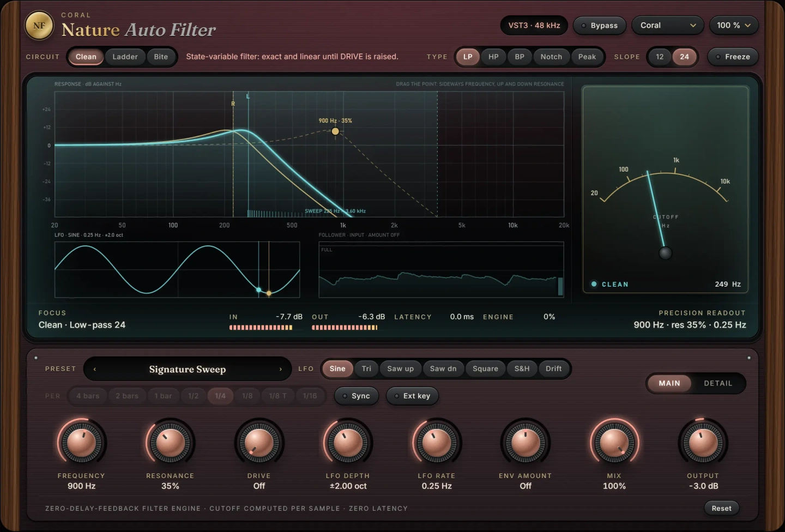
Task: Choose the BP filter type
Action: click(x=520, y=57)
